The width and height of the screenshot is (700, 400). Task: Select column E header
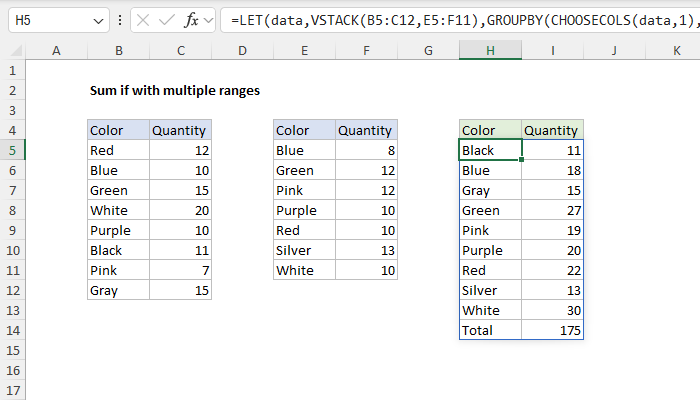[x=304, y=50]
